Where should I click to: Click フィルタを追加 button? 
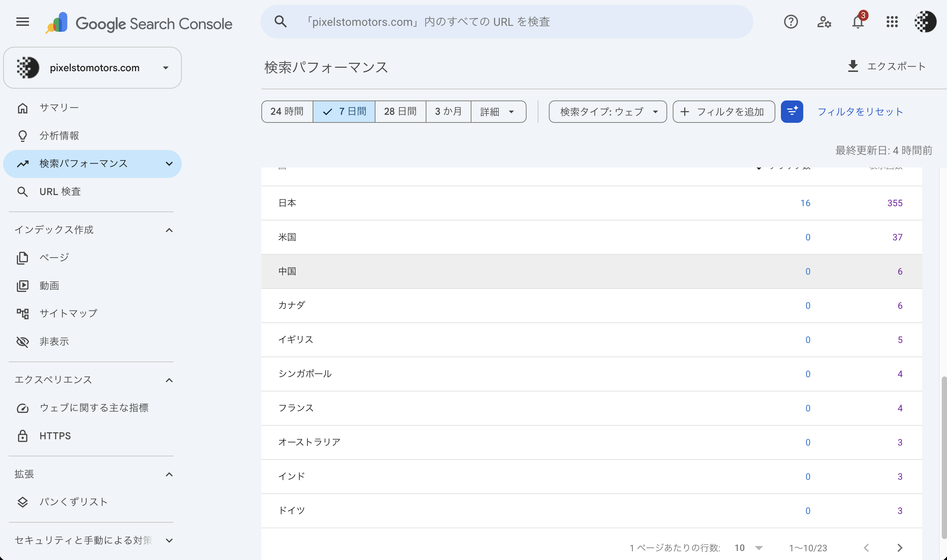click(x=724, y=112)
